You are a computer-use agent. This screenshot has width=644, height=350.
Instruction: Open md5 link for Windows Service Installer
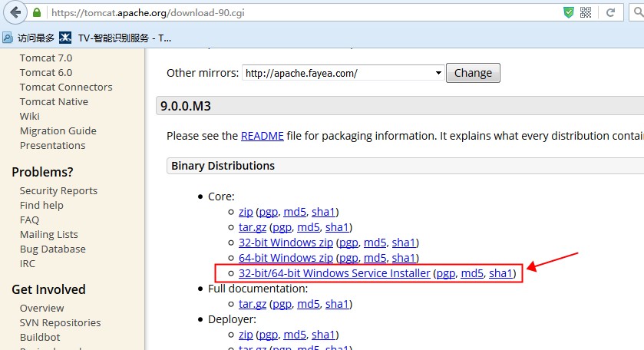pos(472,273)
